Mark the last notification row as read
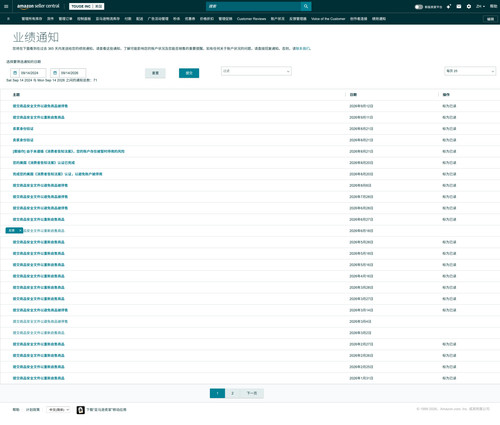This screenshot has height=425, width=500. (x=449, y=378)
